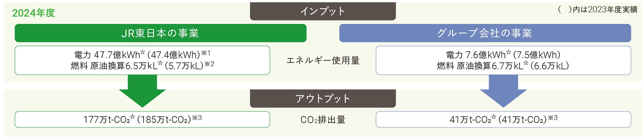The width and height of the screenshot is (644, 140).
Task: Select the 電力 7.6億kWh text line
Action: pyautogui.click(x=503, y=54)
